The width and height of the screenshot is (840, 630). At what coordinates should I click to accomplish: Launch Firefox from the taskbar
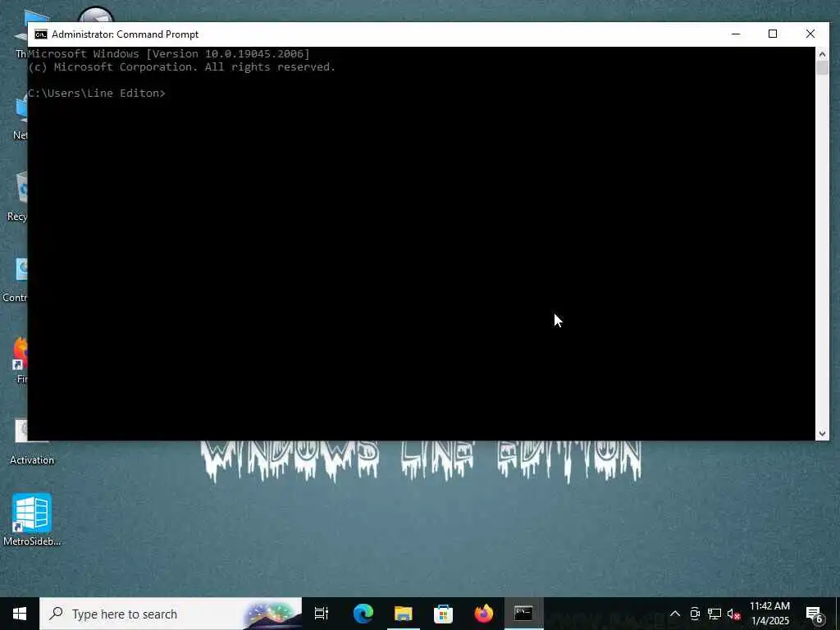[484, 614]
